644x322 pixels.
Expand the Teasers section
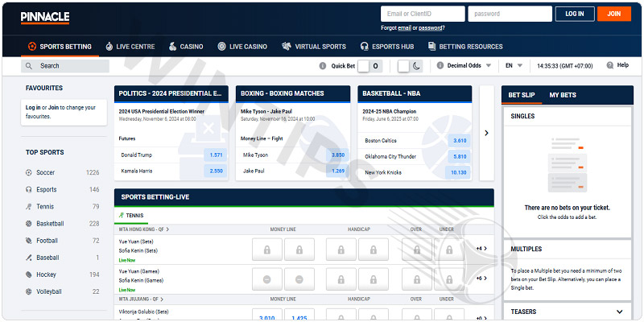coord(619,312)
